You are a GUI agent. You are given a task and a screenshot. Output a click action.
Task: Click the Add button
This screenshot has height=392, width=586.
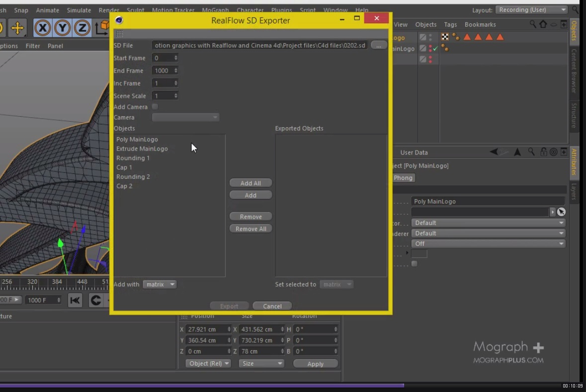pos(251,195)
